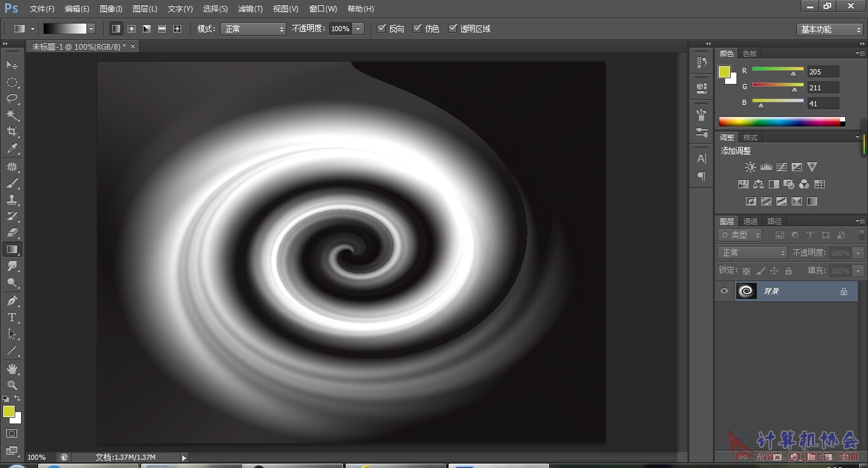The width and height of the screenshot is (868, 468).
Task: Select the Line tool
Action: [12, 350]
